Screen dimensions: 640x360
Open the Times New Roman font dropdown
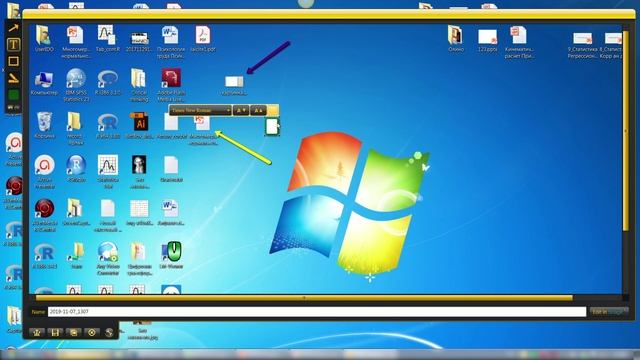coord(200,110)
